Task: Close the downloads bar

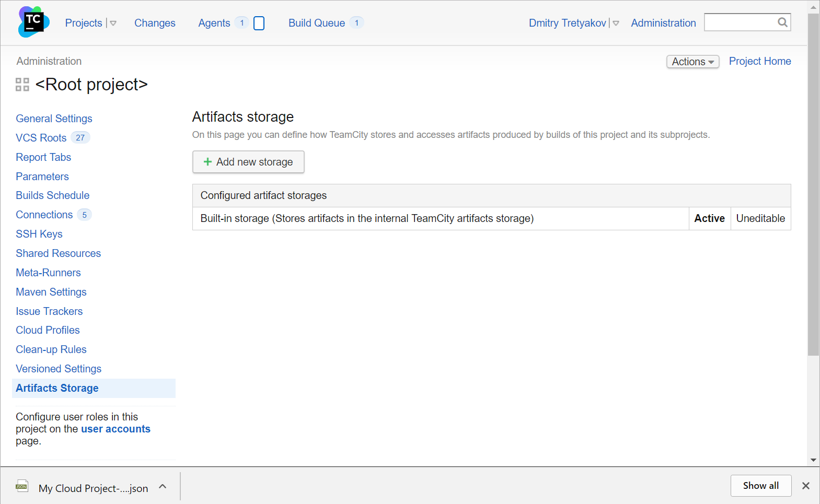Action: click(806, 486)
